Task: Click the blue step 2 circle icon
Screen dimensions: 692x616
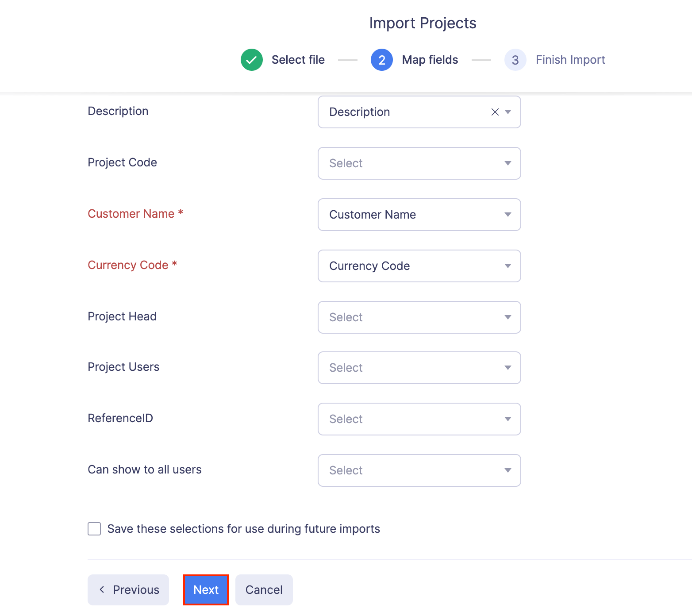Action: click(x=381, y=59)
